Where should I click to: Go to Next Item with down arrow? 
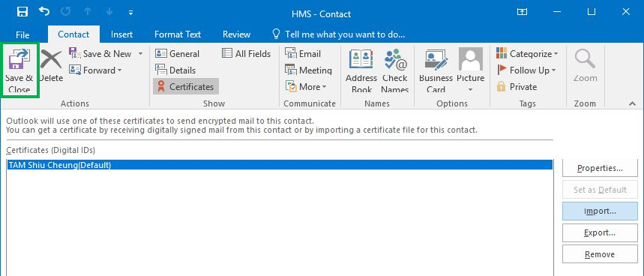coord(109,12)
